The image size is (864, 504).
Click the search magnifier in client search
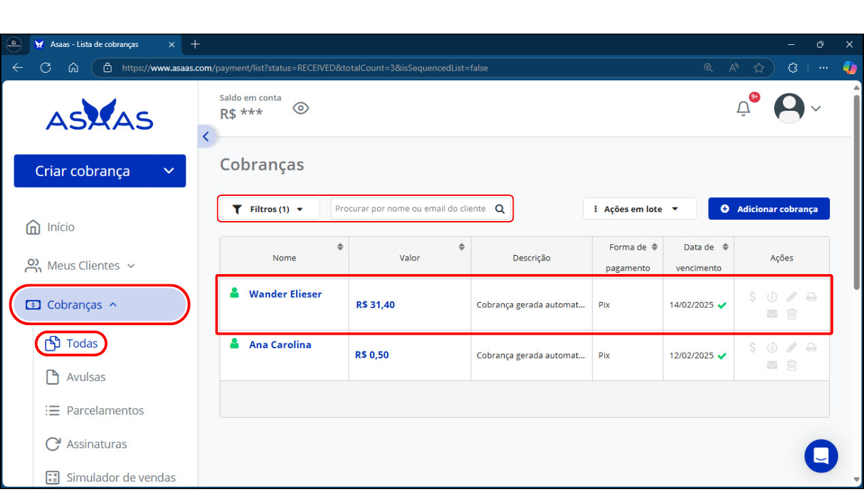tap(499, 209)
